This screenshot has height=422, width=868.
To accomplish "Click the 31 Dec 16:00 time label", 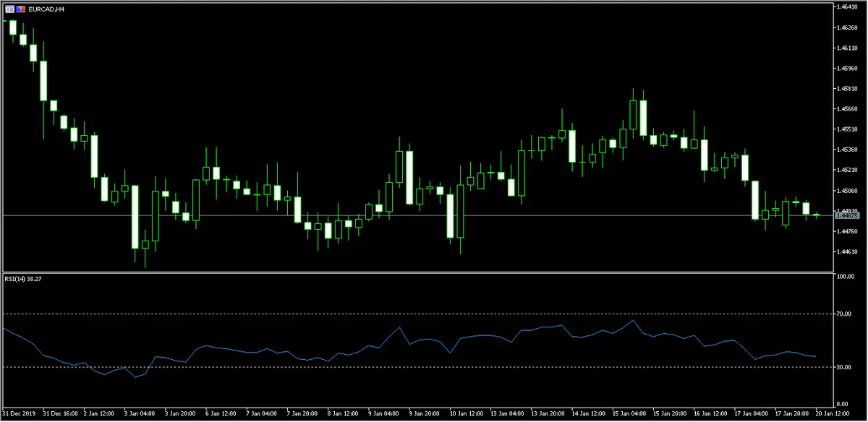I will click(61, 415).
